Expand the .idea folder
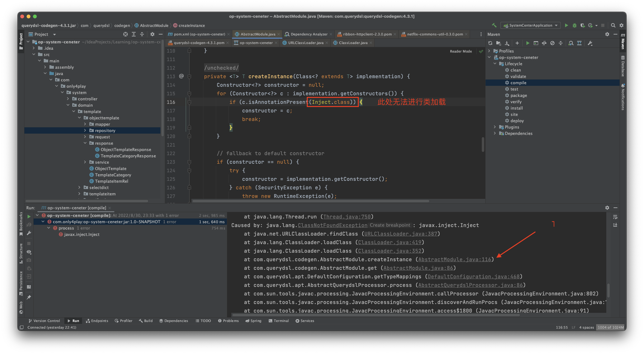 [x=34, y=48]
